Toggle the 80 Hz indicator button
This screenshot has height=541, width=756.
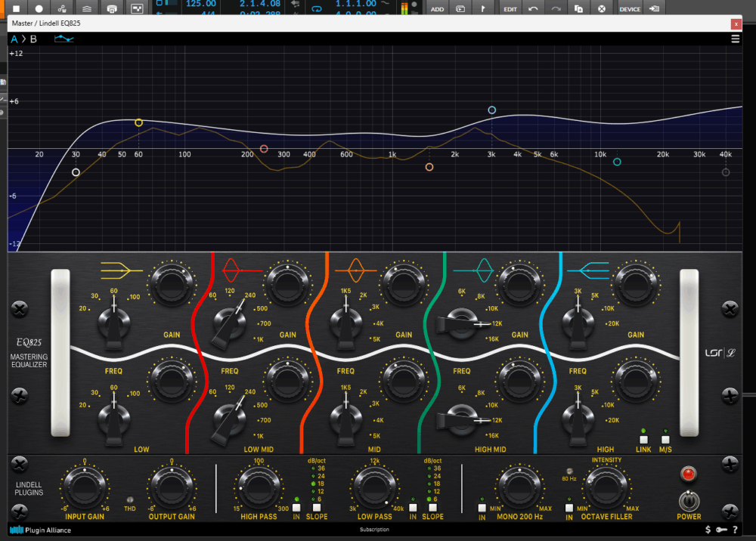pos(569,471)
